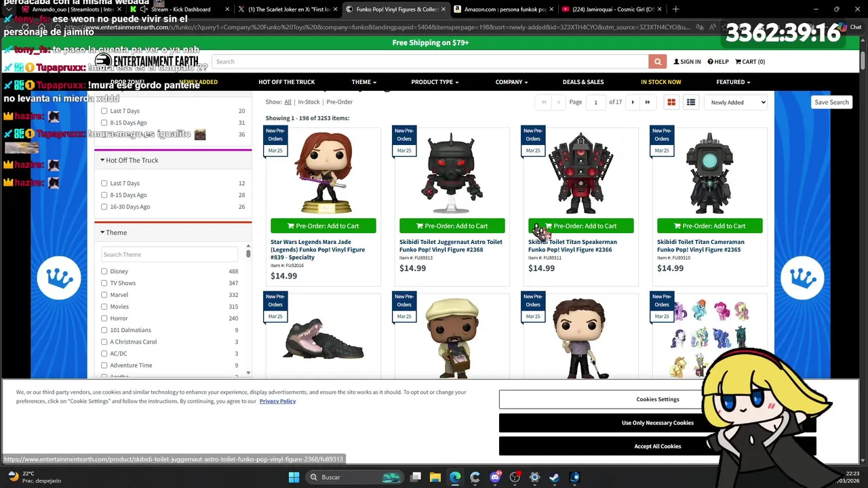Screen dimensions: 868x488
Task: Click Accept All Cookies button
Action: [658, 446]
